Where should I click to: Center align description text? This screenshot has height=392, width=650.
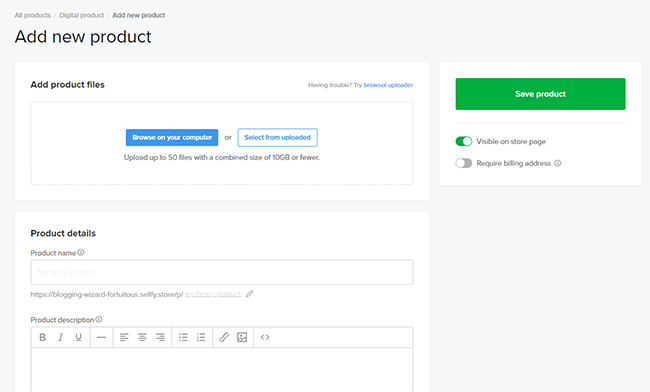142,337
